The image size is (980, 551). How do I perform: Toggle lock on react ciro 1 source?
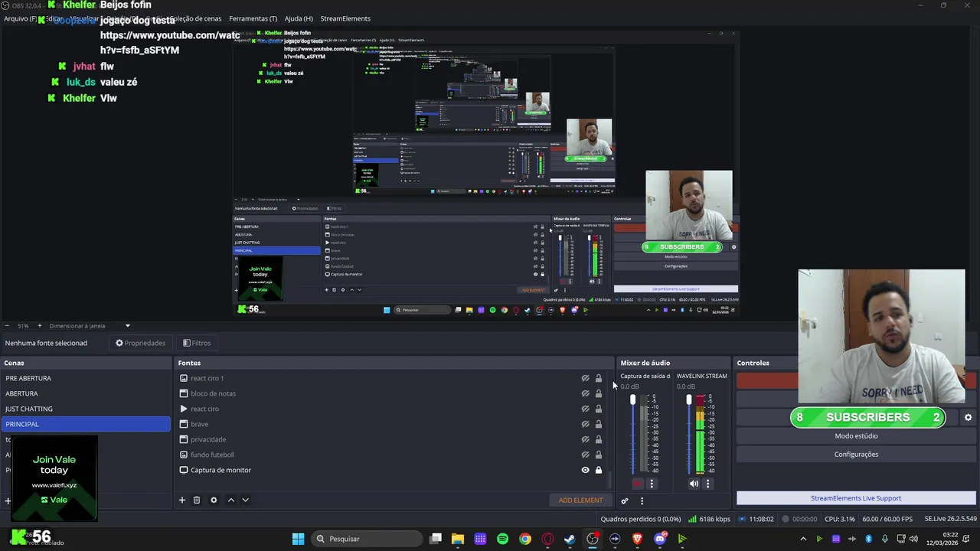point(599,378)
